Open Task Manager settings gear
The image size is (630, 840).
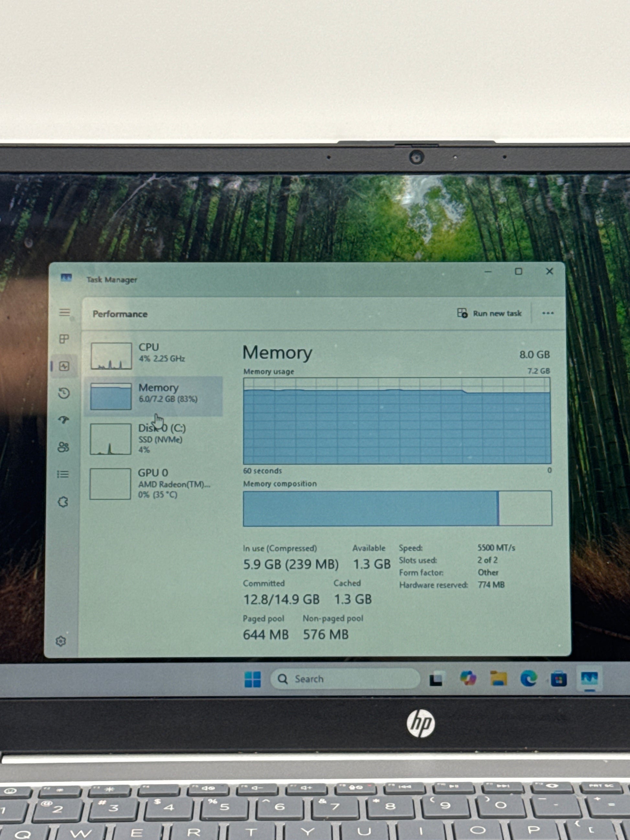pos(61,641)
